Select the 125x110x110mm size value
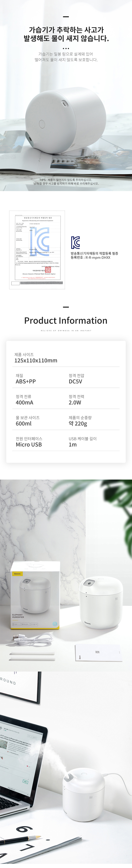This screenshot has width=132, height=868. (36, 361)
